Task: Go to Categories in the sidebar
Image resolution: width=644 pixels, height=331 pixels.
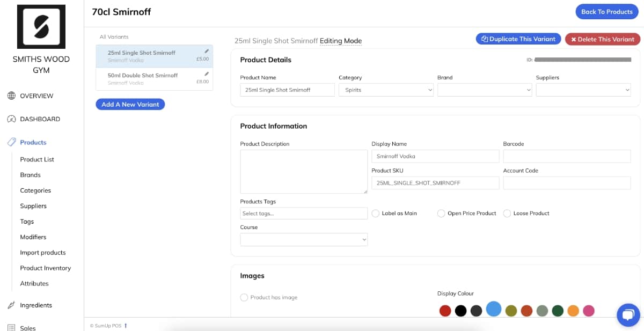Action: click(35, 190)
